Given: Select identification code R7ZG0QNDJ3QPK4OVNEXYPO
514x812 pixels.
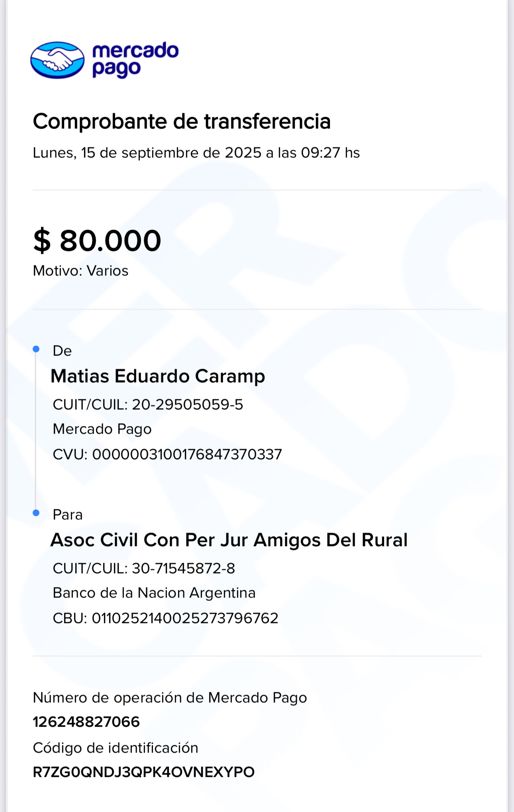Looking at the screenshot, I should click(x=143, y=772).
